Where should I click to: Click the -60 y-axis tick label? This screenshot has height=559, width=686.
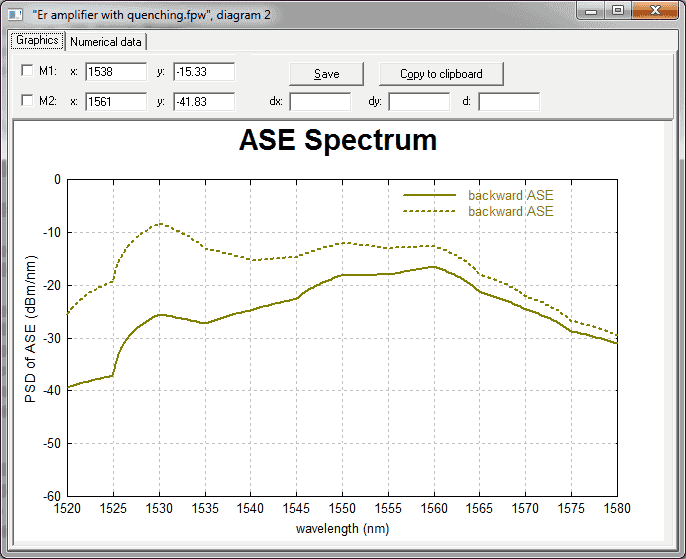point(52,496)
